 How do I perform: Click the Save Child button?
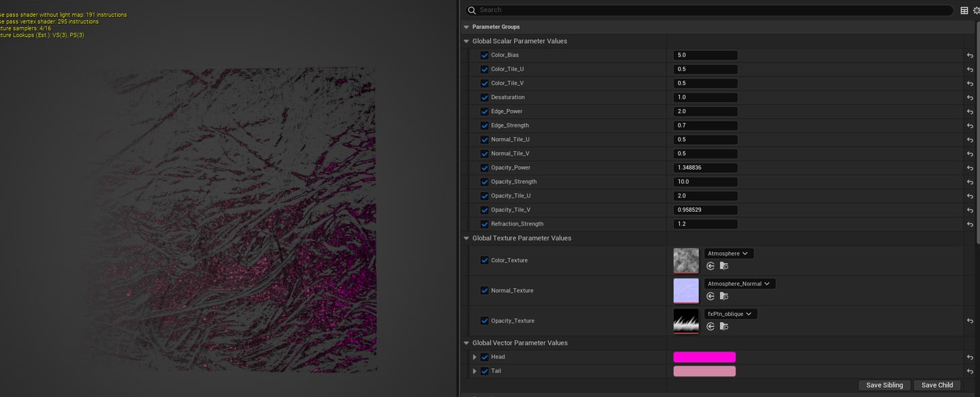(x=936, y=385)
